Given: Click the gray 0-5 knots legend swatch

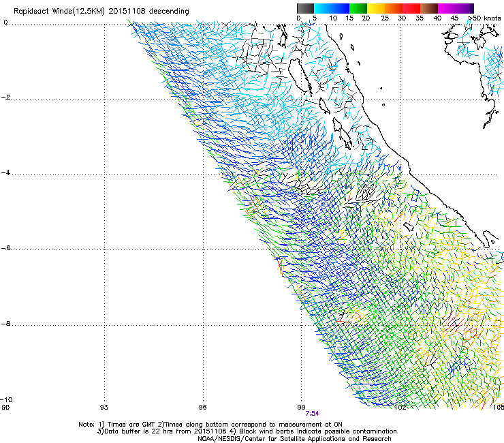Looking at the screenshot, I should click(x=305, y=8).
